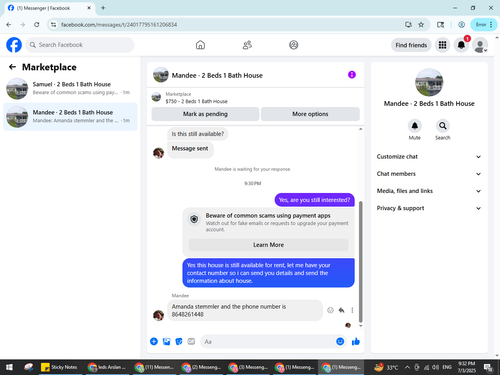Open the Samuel - 2 Beds 1 Bath House chat

click(x=70, y=89)
